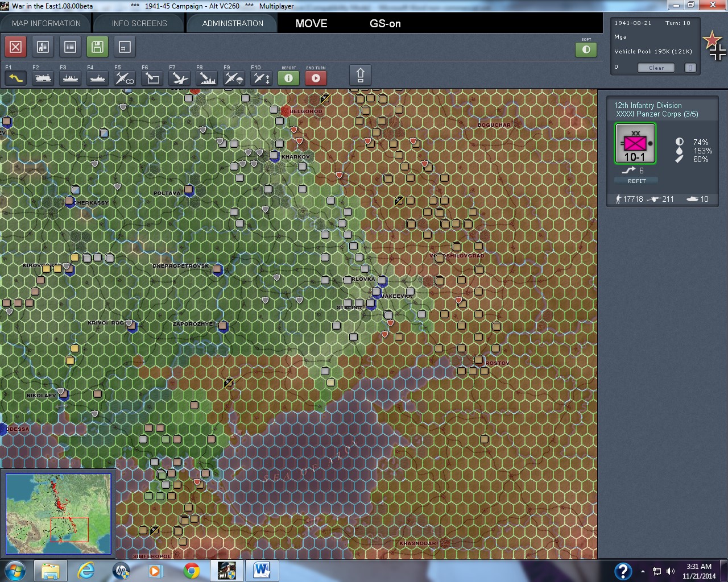The height and width of the screenshot is (582, 728).
Task: Open the media player taskbar icon
Action: [156, 571]
